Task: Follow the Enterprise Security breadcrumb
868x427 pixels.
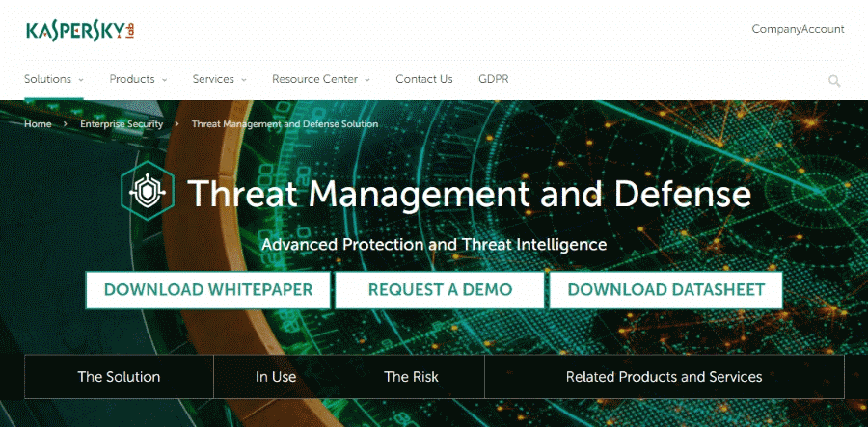Action: tap(122, 124)
